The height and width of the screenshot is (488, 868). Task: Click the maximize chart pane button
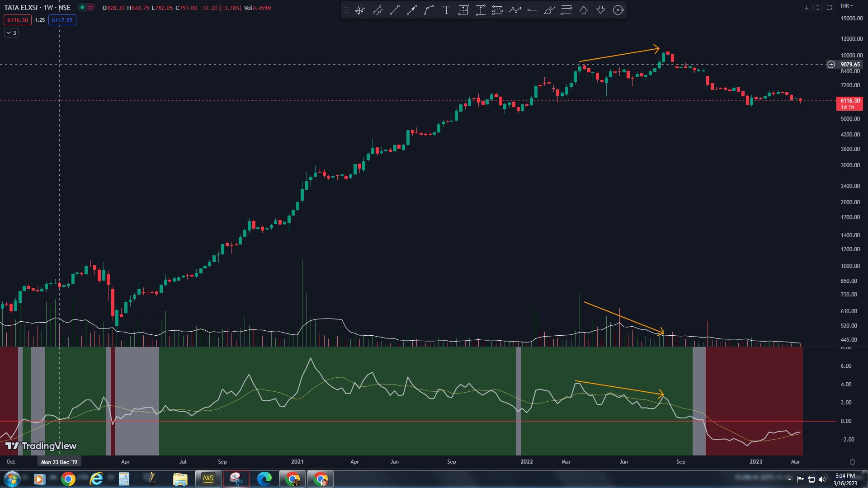(x=829, y=8)
